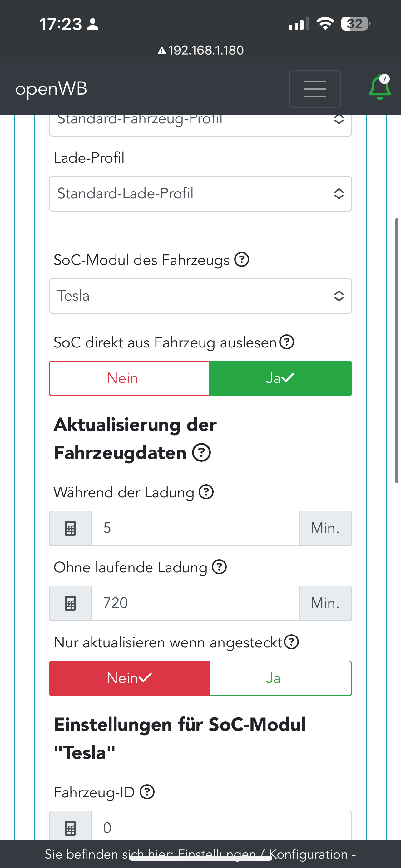The width and height of the screenshot is (401, 868).
Task: Select Nein for Nur aktualisieren wenn angesteckt
Action: [x=129, y=678]
